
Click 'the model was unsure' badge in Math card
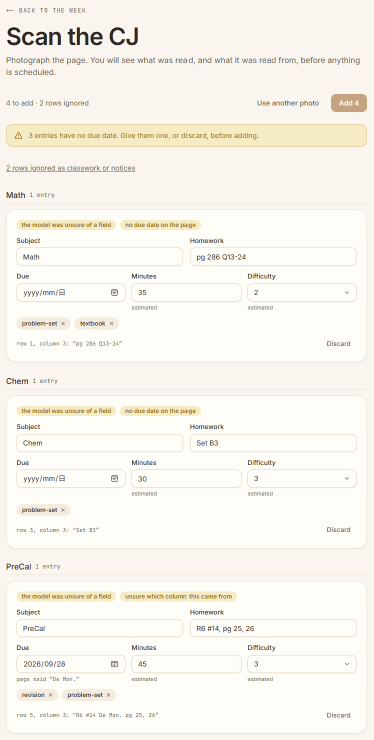pyautogui.click(x=66, y=225)
